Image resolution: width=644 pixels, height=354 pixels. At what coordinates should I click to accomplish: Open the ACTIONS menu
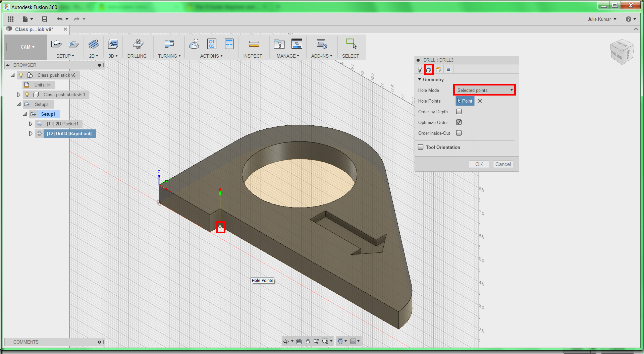coord(211,56)
